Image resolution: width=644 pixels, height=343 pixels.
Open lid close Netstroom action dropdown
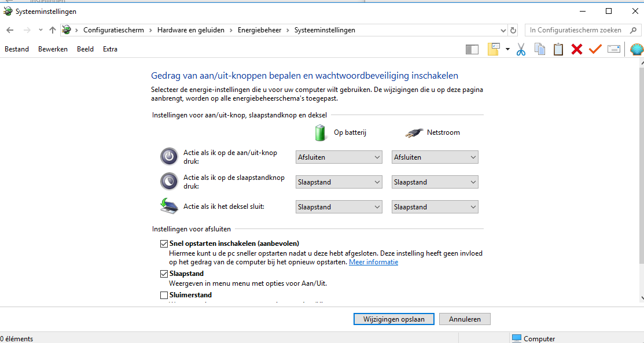(435, 207)
